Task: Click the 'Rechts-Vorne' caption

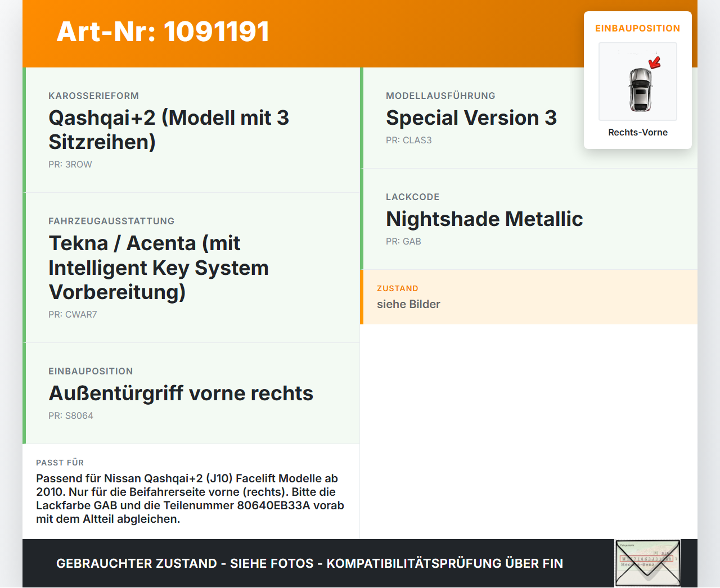Action: [x=638, y=132]
